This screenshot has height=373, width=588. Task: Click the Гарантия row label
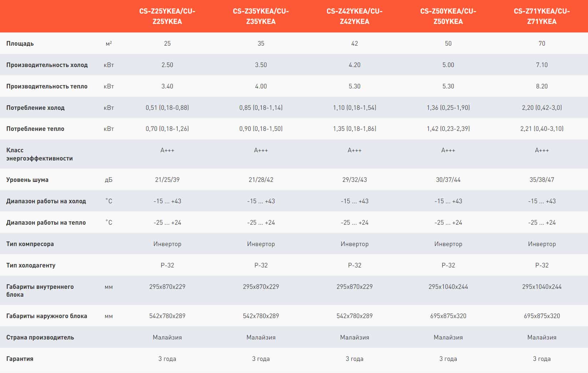(20, 359)
